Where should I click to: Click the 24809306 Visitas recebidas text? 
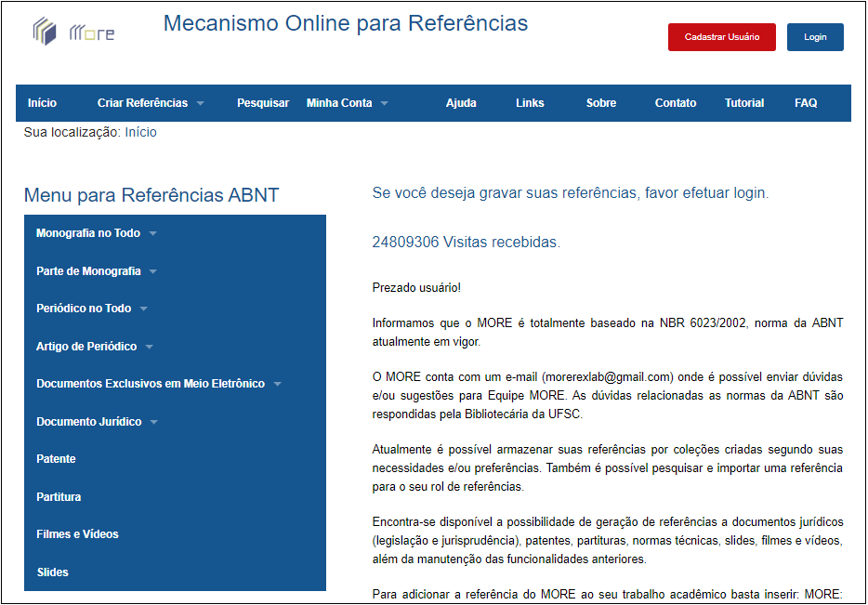click(467, 242)
